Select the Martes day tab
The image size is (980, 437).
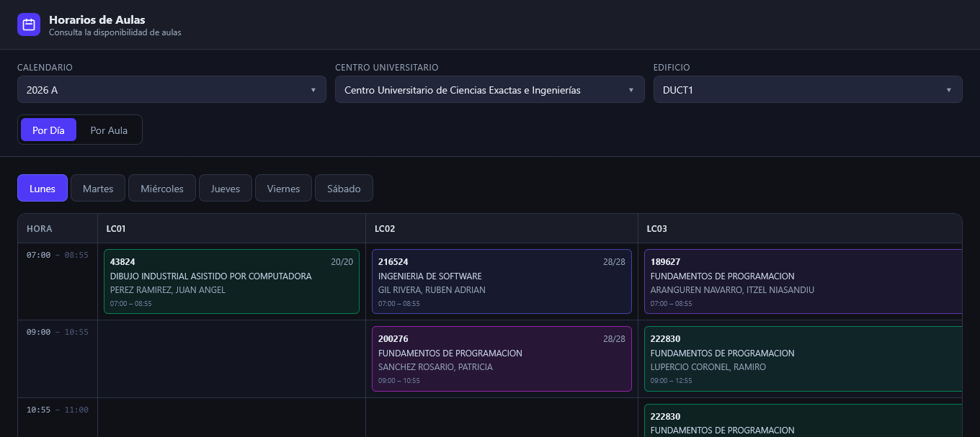(x=98, y=189)
